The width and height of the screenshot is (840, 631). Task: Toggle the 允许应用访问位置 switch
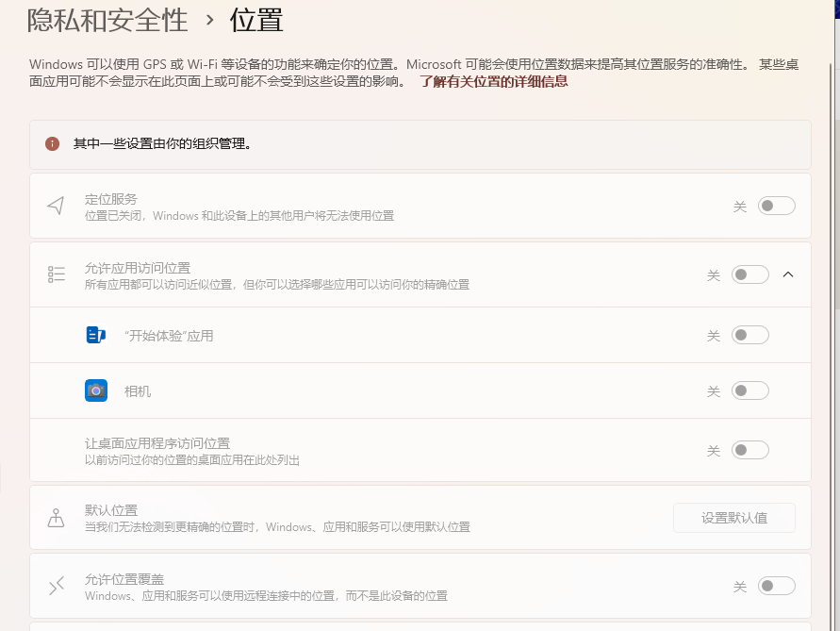coord(750,275)
